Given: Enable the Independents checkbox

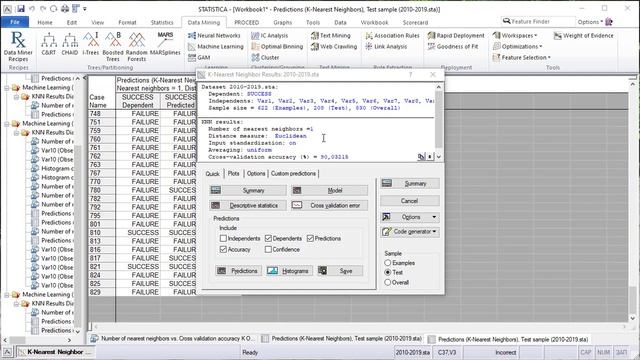Looking at the screenshot, I should tap(223, 238).
